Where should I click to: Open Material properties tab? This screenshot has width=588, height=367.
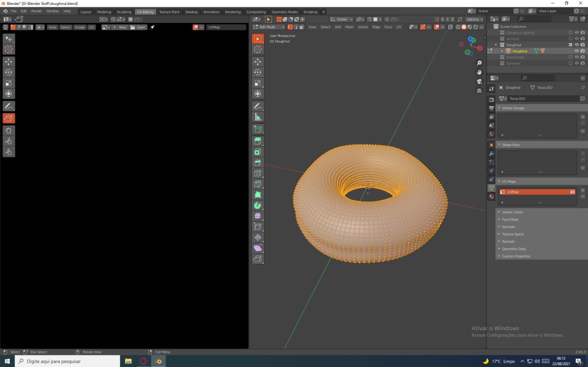click(491, 196)
